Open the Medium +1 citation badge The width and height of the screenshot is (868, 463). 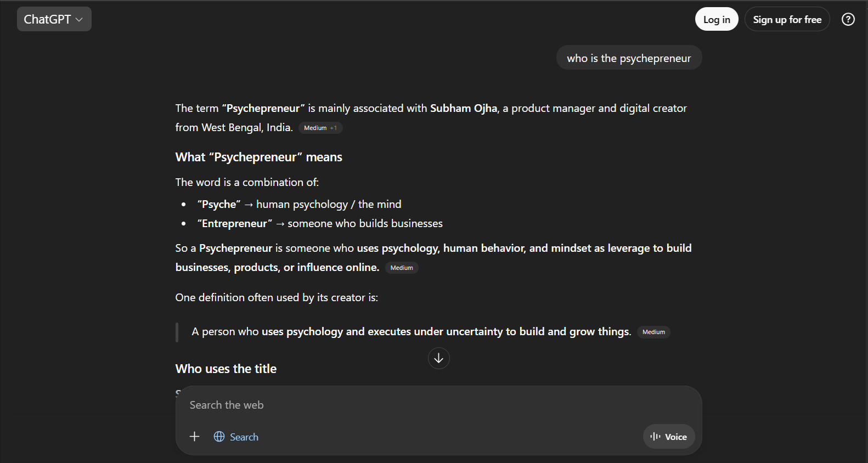pyautogui.click(x=320, y=127)
